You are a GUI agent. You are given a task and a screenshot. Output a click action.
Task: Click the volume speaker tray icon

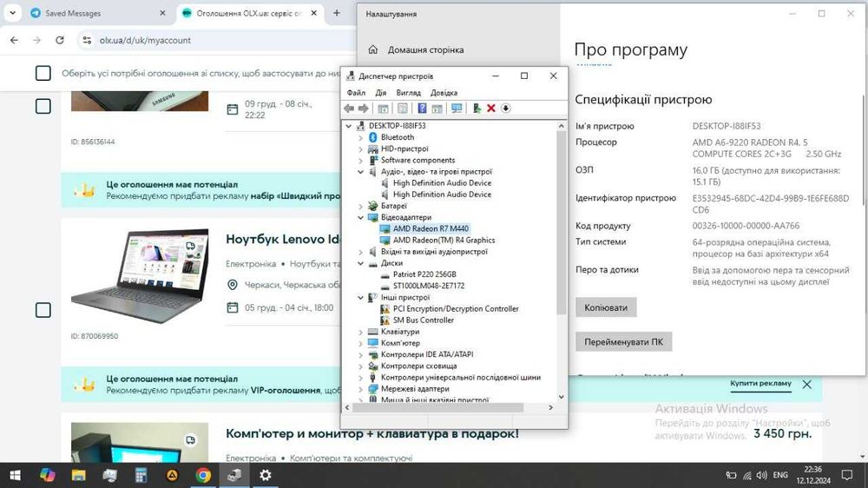pos(762,475)
